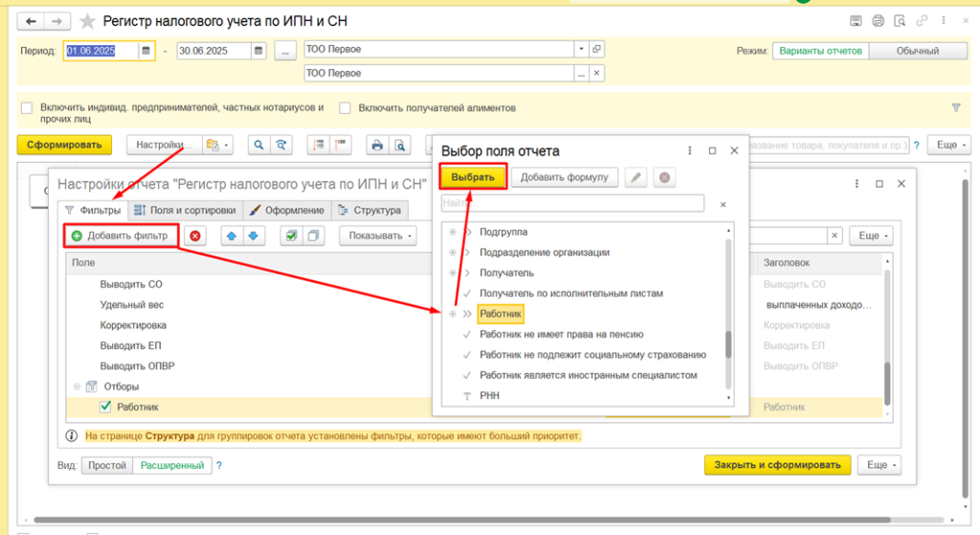Click the magnifier search icon in the report toolbar
The width and height of the screenshot is (980, 535).
[258, 145]
